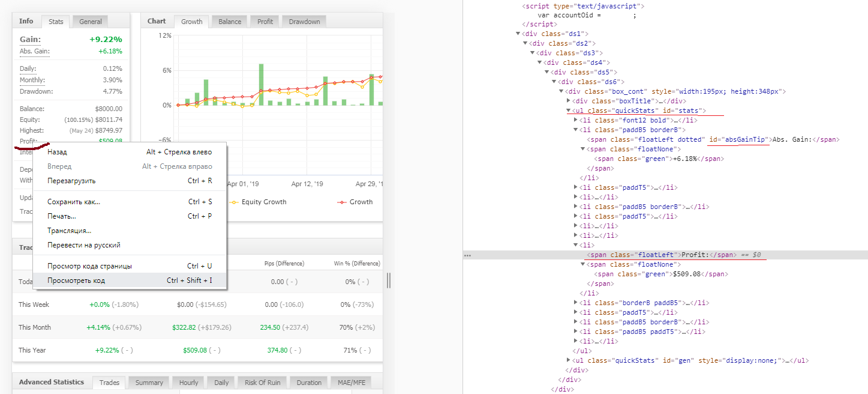
Task: Click the tall green bar on the chart
Action: (x=261, y=85)
